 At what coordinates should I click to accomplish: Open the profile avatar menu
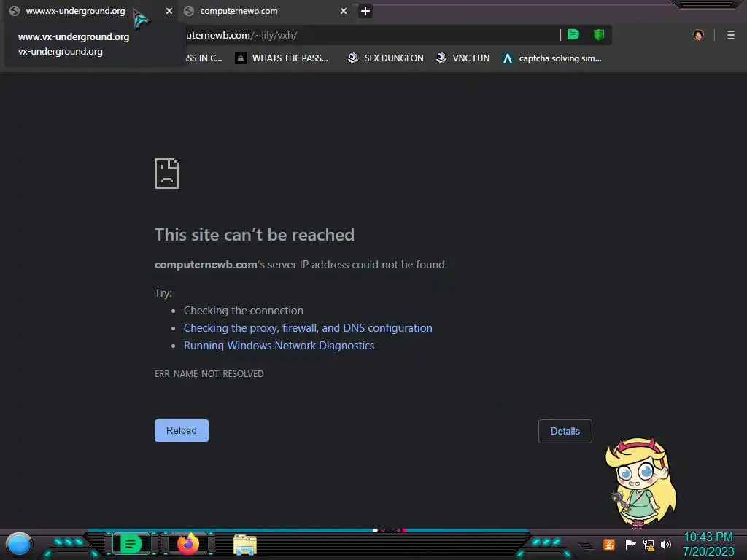point(698,35)
